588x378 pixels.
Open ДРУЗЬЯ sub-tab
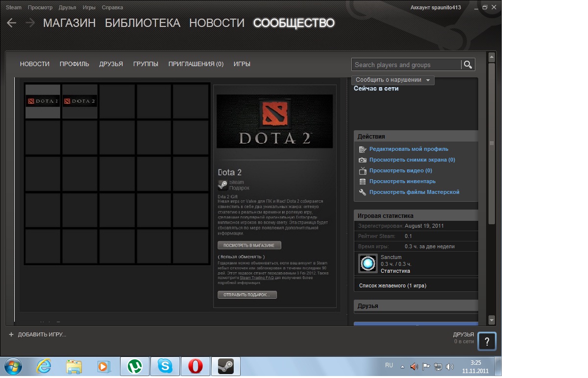point(111,64)
